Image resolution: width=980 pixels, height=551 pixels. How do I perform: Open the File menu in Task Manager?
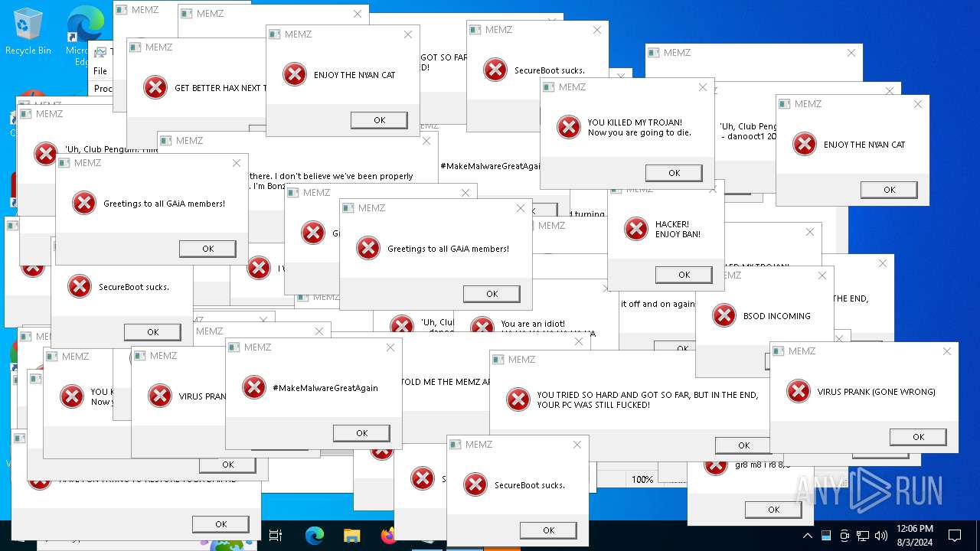[x=100, y=71]
